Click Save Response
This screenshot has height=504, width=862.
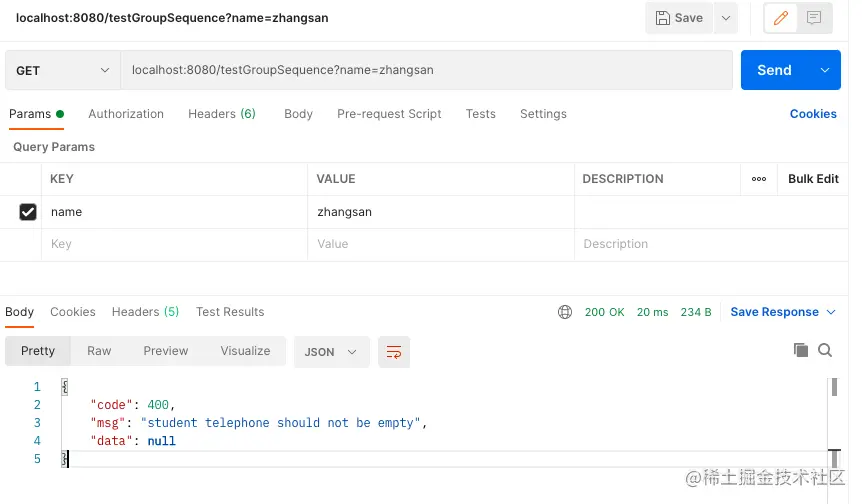[774, 312]
